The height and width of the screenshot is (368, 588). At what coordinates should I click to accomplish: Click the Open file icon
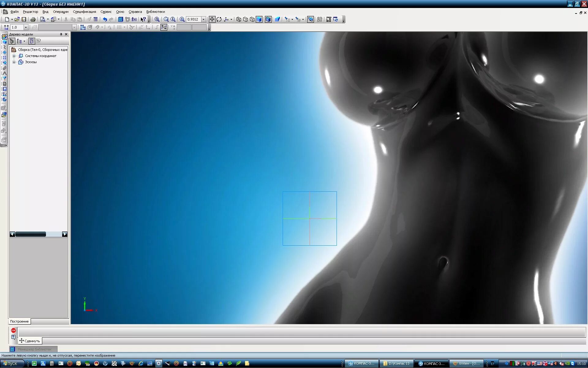pyautogui.click(x=17, y=19)
